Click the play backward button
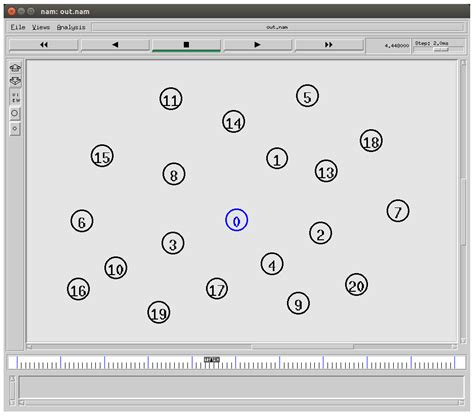 click(115, 45)
